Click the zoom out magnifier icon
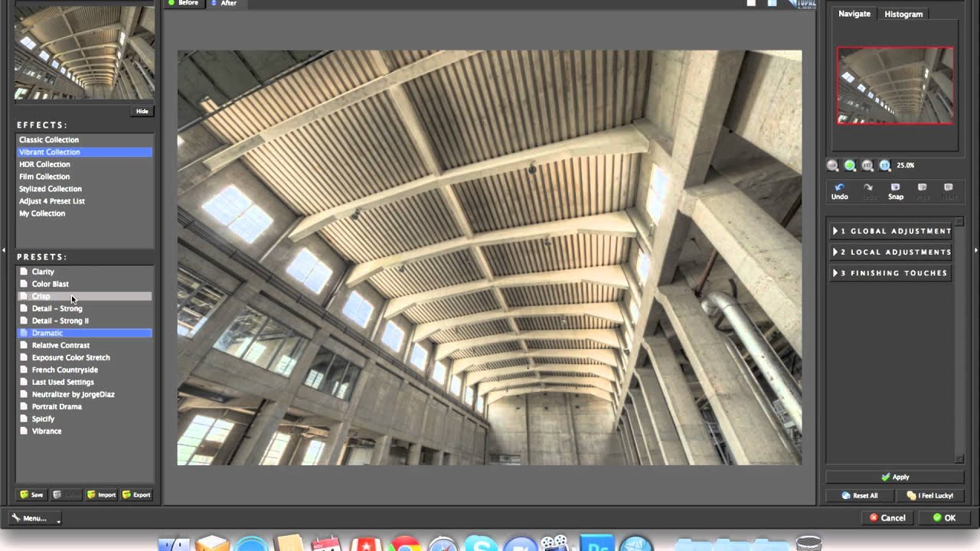 coord(833,165)
